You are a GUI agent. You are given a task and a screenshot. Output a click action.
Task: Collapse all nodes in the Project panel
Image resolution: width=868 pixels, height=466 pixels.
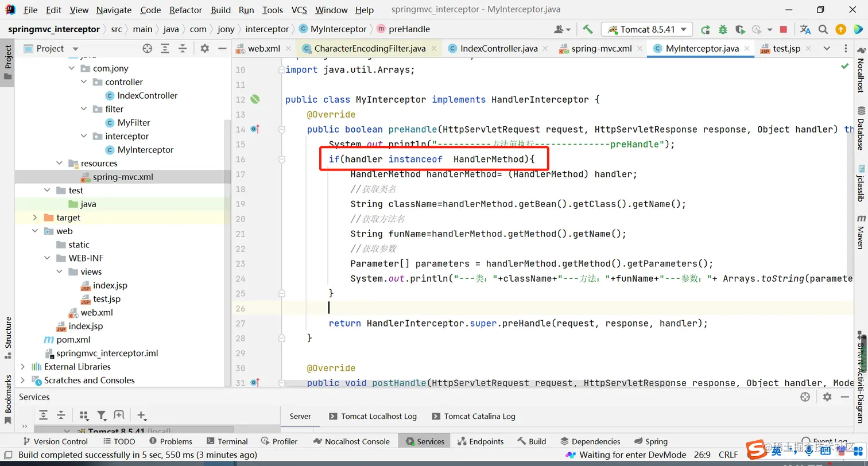(x=183, y=49)
